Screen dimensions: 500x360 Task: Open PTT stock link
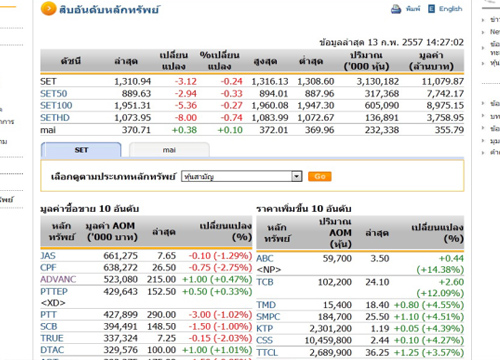[49, 315]
